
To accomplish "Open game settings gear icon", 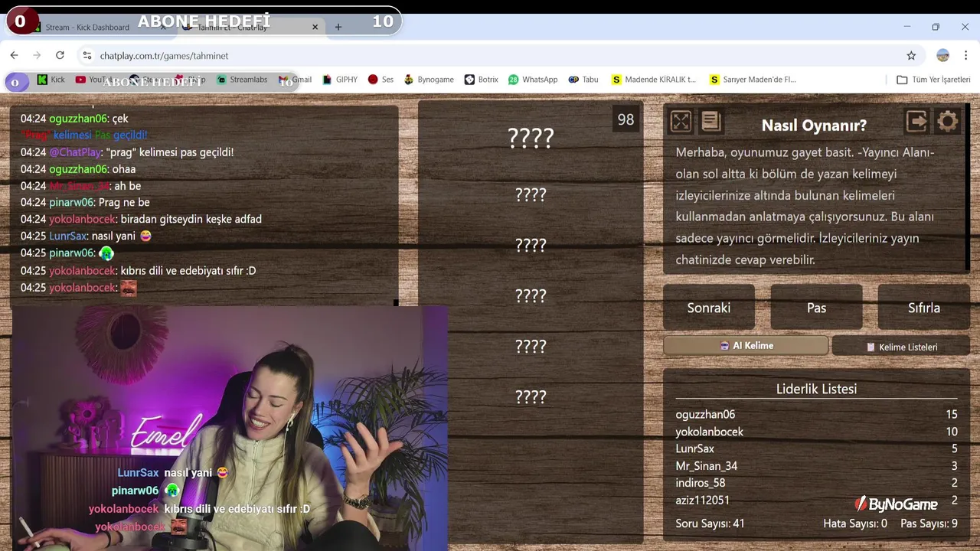I will [948, 121].
